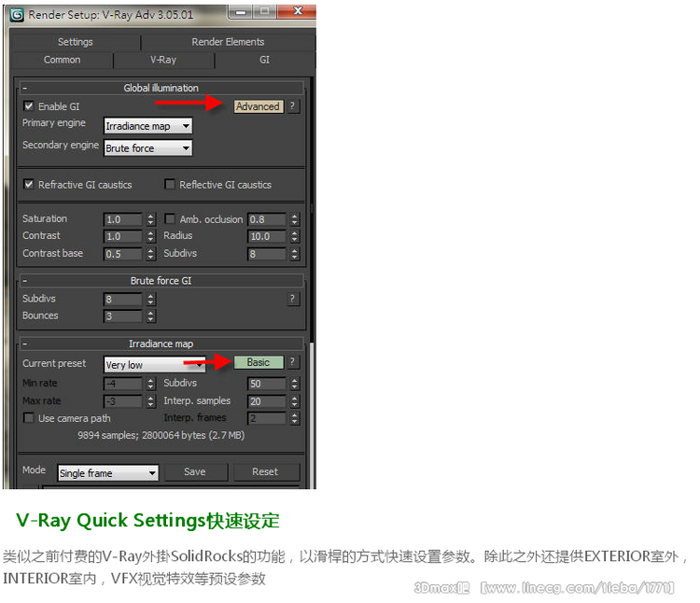Click Irradiance map Subdivs spinner arrows
The image size is (700, 603).
tap(294, 384)
